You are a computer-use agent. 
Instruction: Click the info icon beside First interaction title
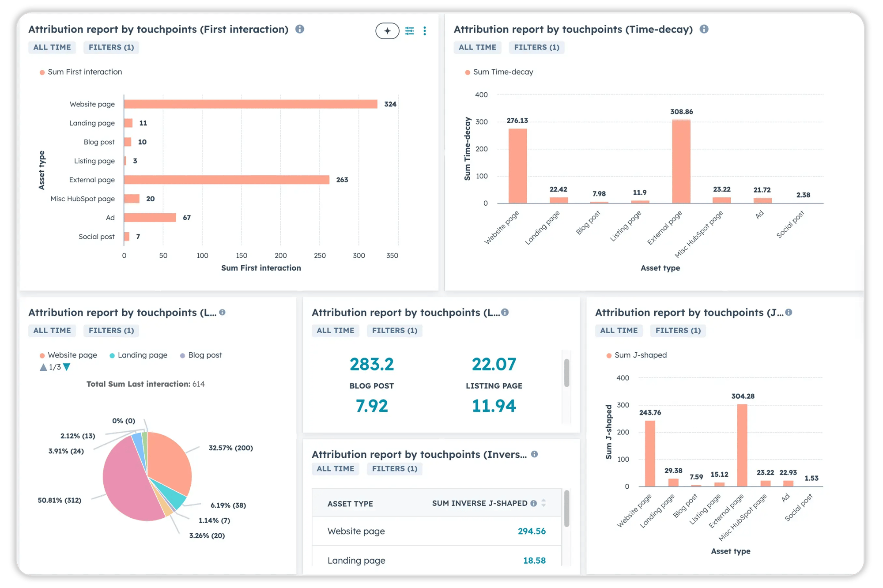(301, 30)
